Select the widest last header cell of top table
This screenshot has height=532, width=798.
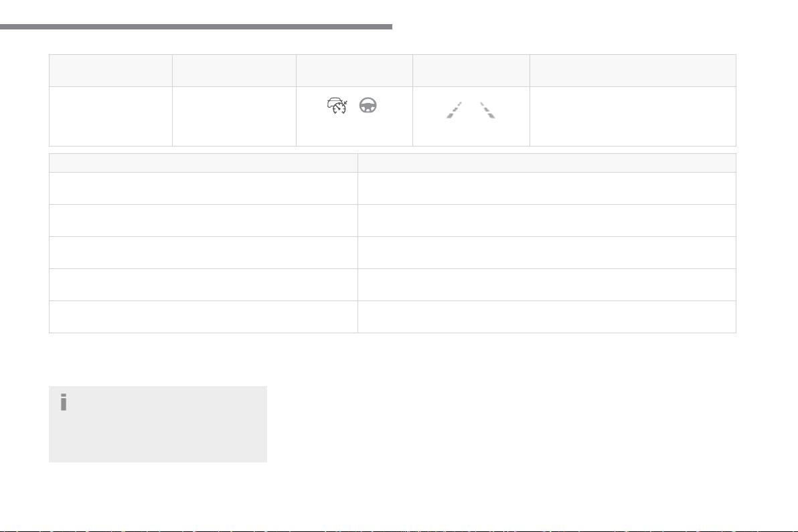pos(633,70)
